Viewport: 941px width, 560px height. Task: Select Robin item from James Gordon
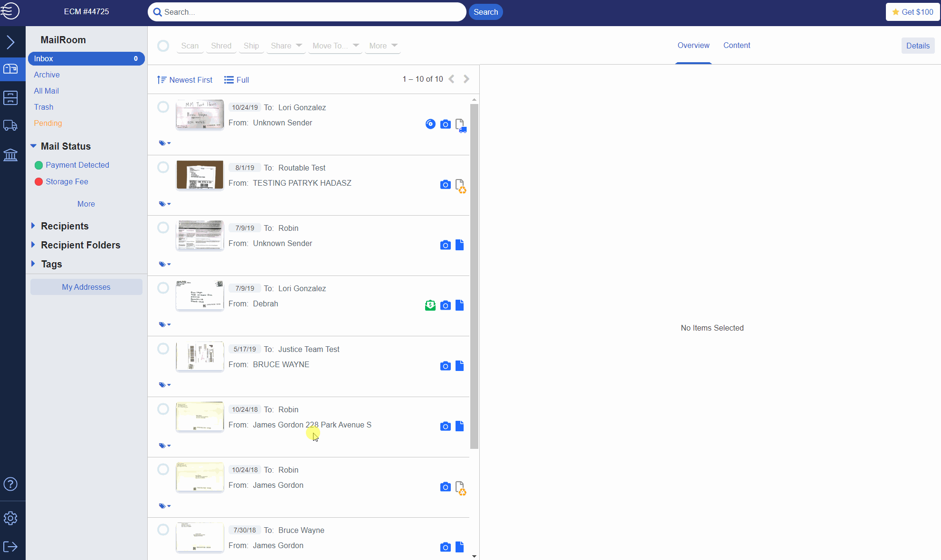(163, 469)
